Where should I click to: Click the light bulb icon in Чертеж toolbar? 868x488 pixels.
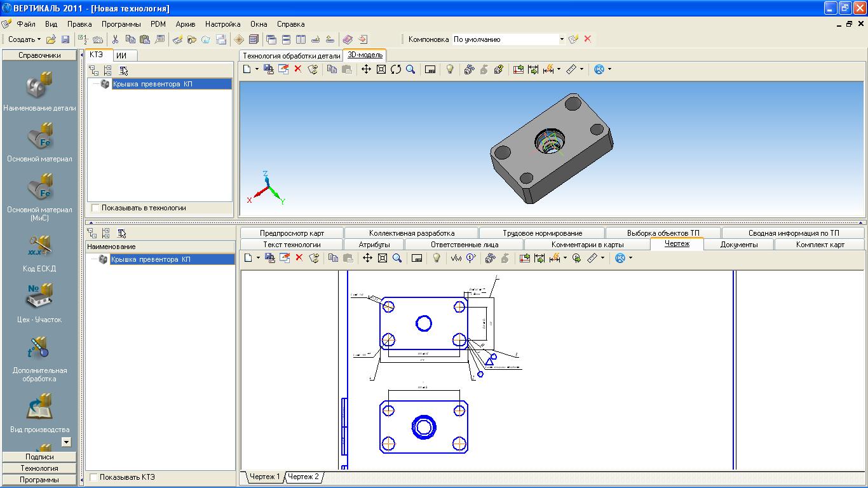click(x=437, y=258)
